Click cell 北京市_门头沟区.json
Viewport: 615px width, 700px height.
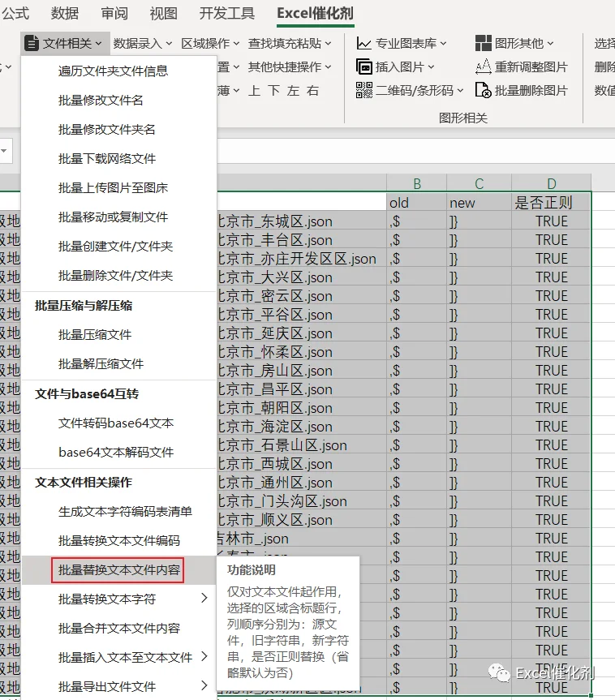[302, 501]
